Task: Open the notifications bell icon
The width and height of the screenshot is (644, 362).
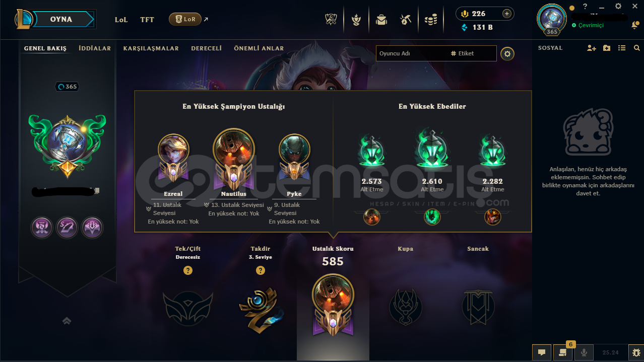Action: (635, 25)
